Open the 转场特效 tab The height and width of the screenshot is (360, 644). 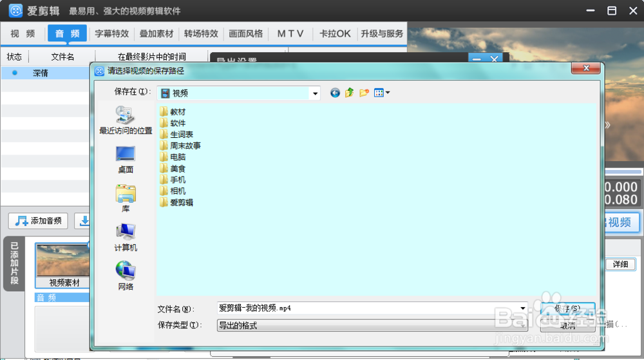point(201,33)
